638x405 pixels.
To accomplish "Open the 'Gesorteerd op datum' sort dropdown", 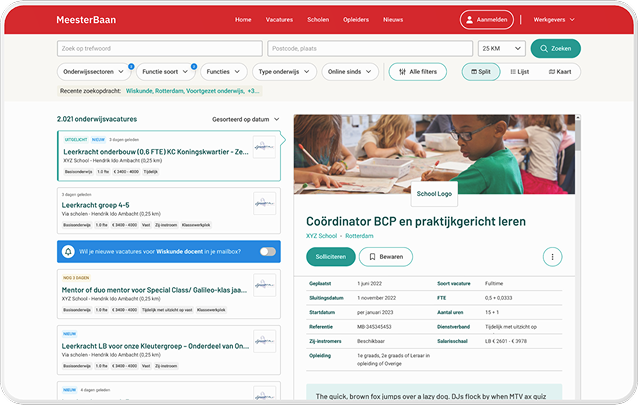I will pyautogui.click(x=245, y=119).
